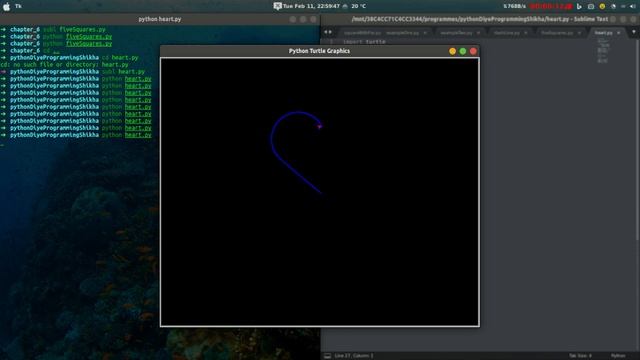The image size is (640, 360).
Task: Click the right tab-scroll arrow in Sublime Text
Action: [330, 32]
